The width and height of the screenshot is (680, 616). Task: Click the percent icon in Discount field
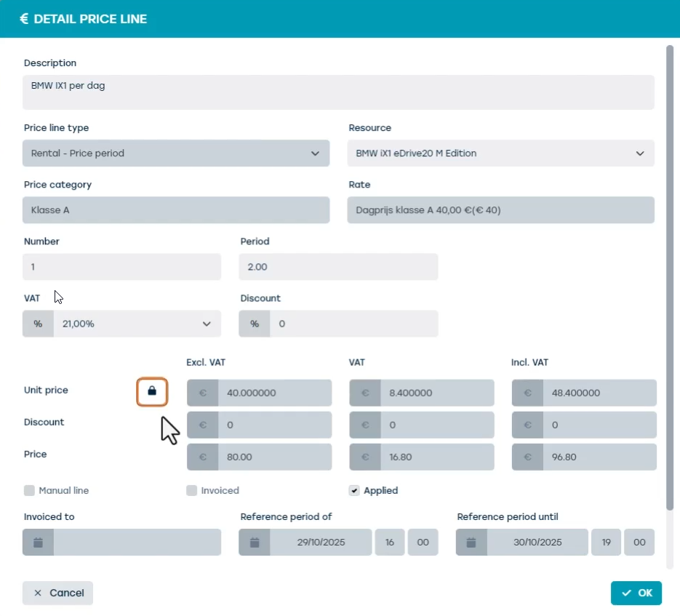click(x=255, y=324)
